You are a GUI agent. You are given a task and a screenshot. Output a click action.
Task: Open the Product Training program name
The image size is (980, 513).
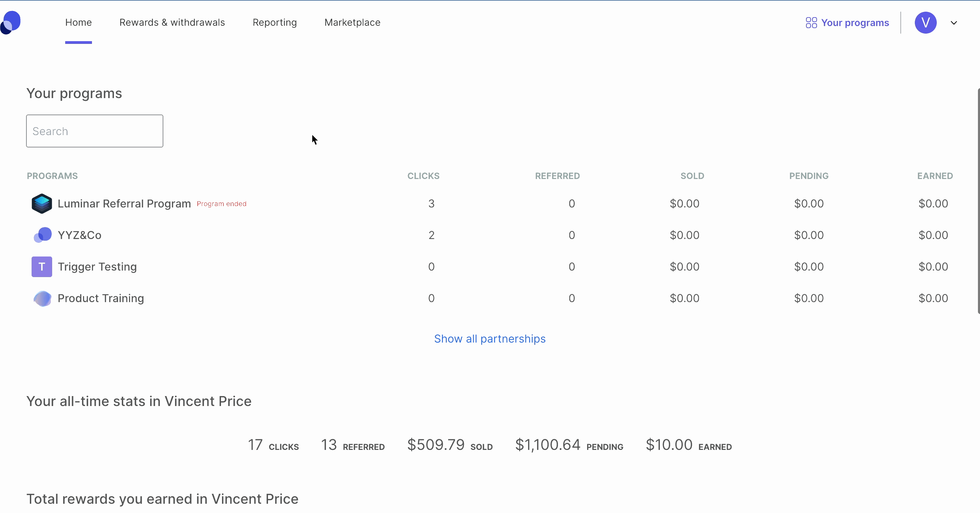(101, 299)
